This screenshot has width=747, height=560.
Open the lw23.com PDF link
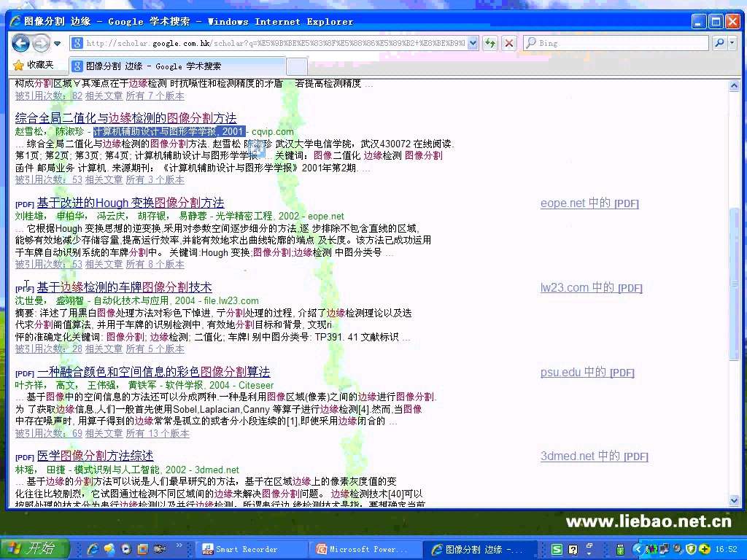[x=591, y=287]
